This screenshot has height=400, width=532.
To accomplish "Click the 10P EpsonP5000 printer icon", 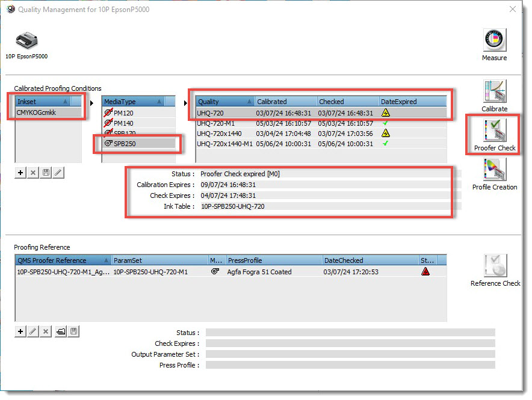I will pos(26,41).
